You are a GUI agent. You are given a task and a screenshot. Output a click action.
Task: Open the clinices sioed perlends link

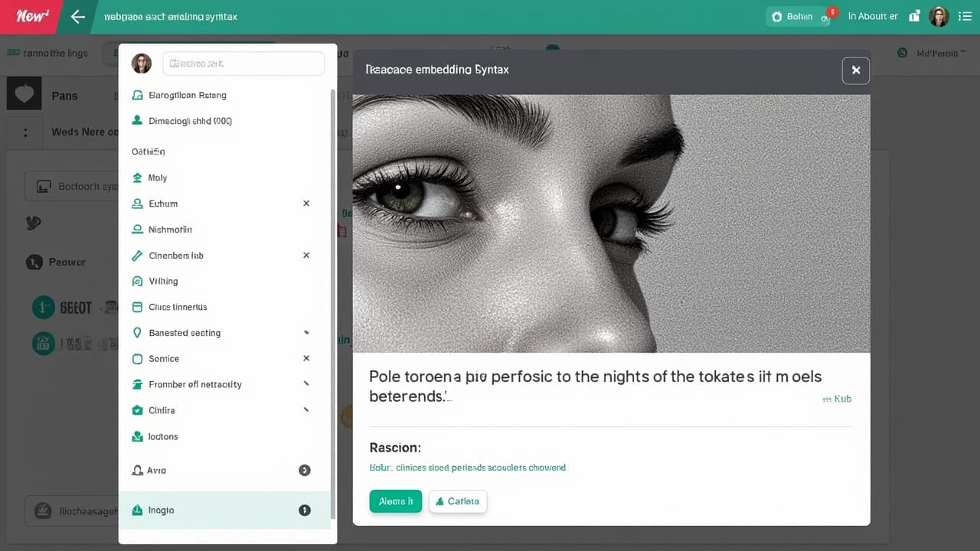tap(468, 468)
